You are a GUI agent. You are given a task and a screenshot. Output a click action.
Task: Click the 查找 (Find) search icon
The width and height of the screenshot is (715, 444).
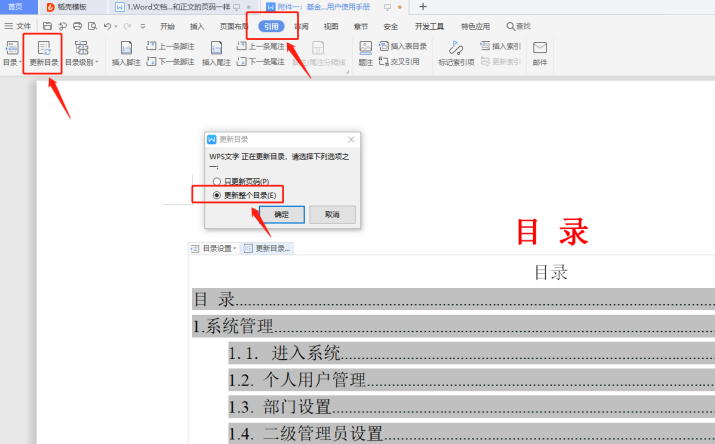518,26
